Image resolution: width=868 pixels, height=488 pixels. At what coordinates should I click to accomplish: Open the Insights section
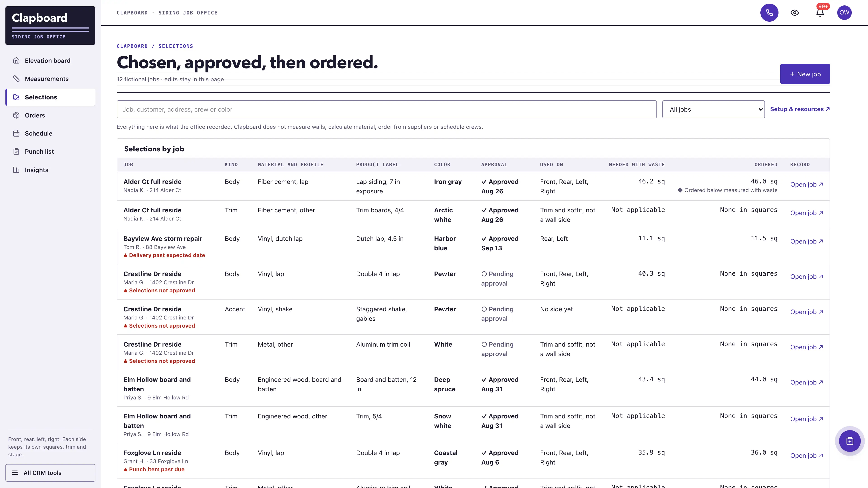[x=51, y=170]
